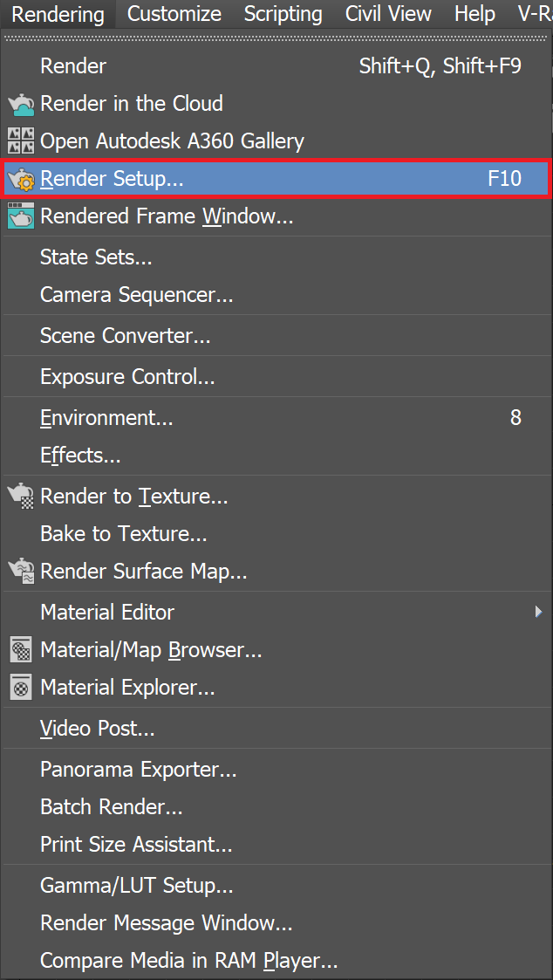Open the Customize menu
This screenshot has height=980, width=553.
pyautogui.click(x=174, y=14)
